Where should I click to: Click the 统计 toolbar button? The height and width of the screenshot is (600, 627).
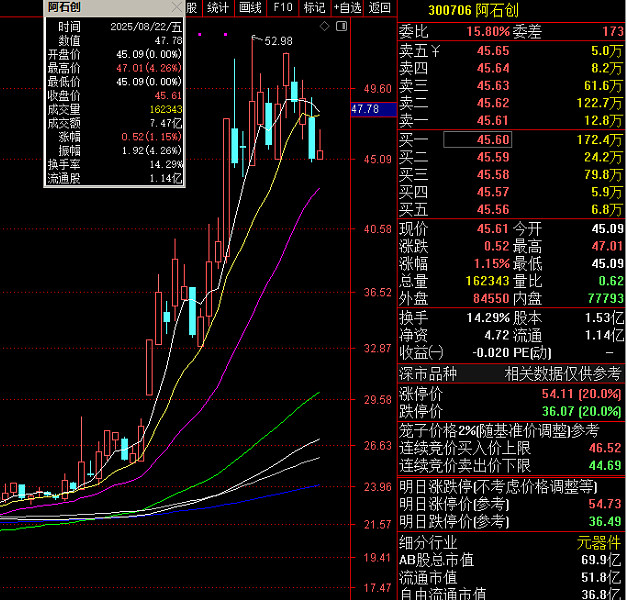[217, 7]
